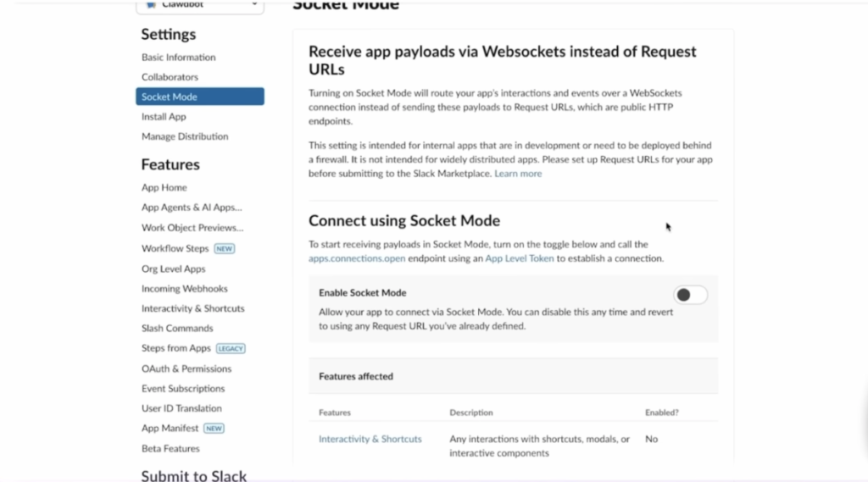Click the LEGACY badge beside Steps from Apps

(x=231, y=348)
